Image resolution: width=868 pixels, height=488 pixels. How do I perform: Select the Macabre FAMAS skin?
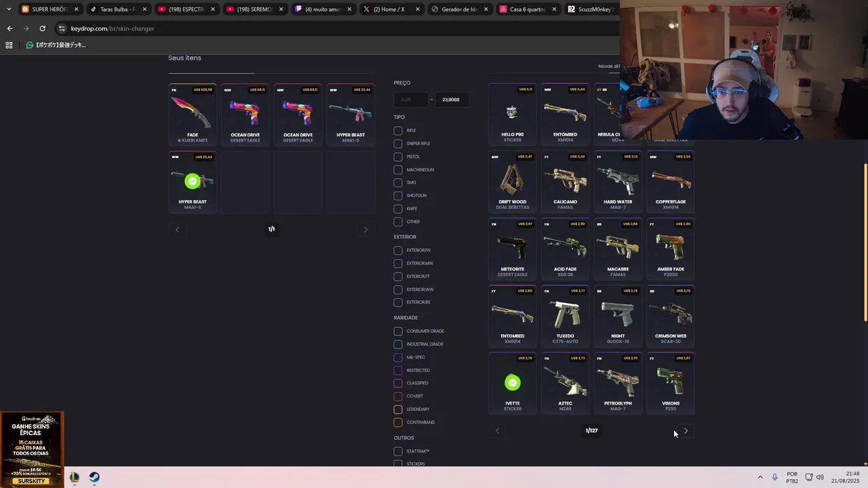click(618, 249)
